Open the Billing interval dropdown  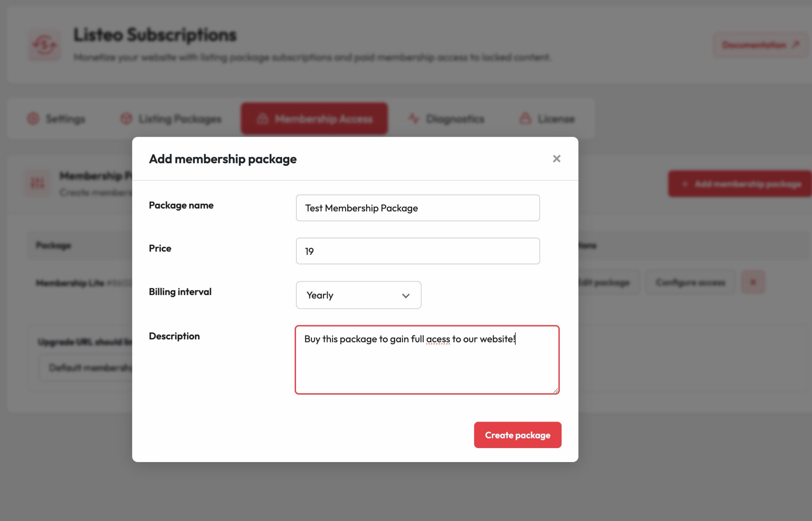coord(359,295)
